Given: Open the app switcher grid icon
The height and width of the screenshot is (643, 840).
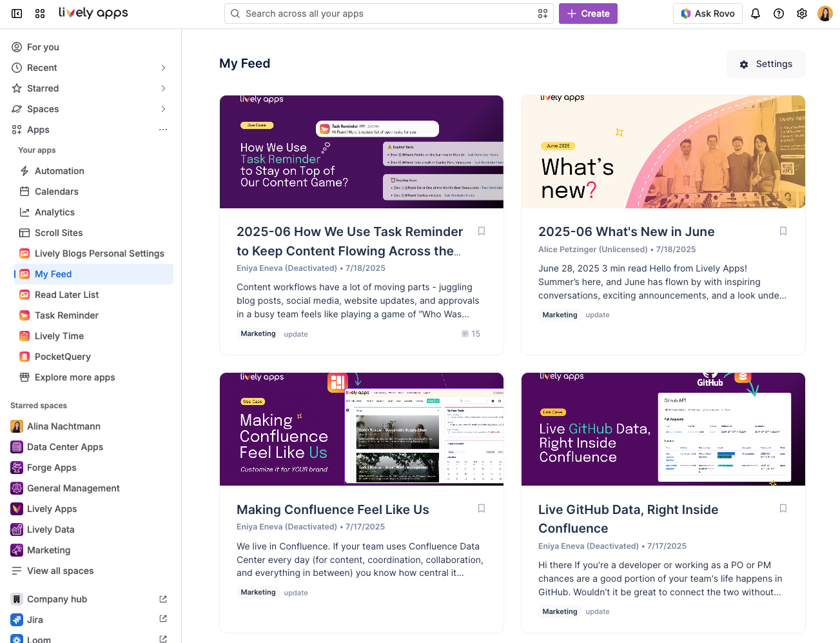Looking at the screenshot, I should (40, 14).
